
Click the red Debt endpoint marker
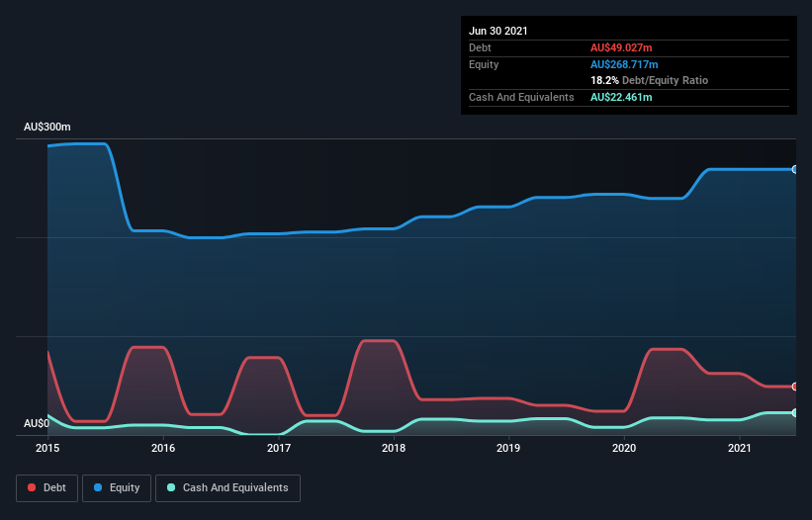point(795,387)
